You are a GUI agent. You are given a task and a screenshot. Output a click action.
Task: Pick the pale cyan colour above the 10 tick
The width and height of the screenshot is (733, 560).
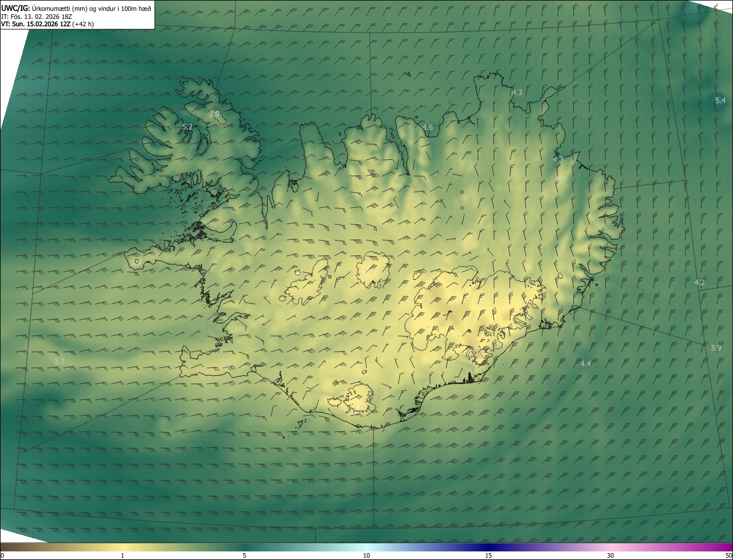(366, 547)
